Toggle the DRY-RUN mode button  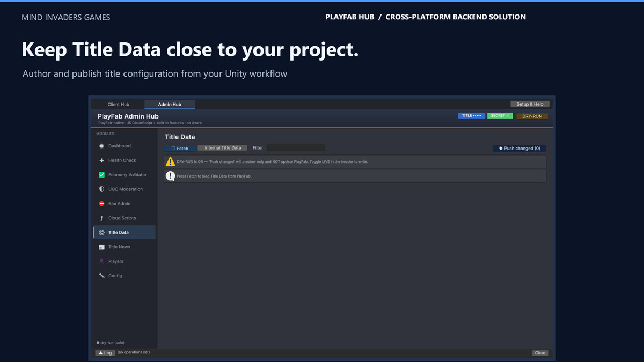tap(532, 116)
